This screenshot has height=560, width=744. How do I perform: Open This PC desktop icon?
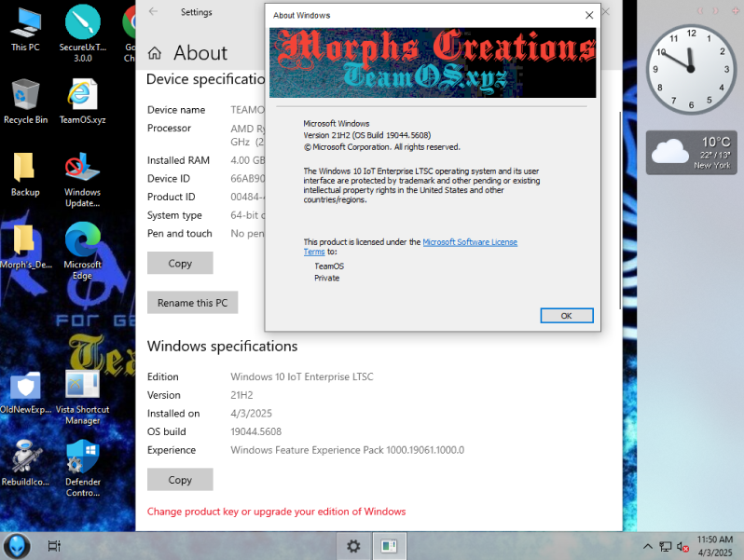(25, 30)
